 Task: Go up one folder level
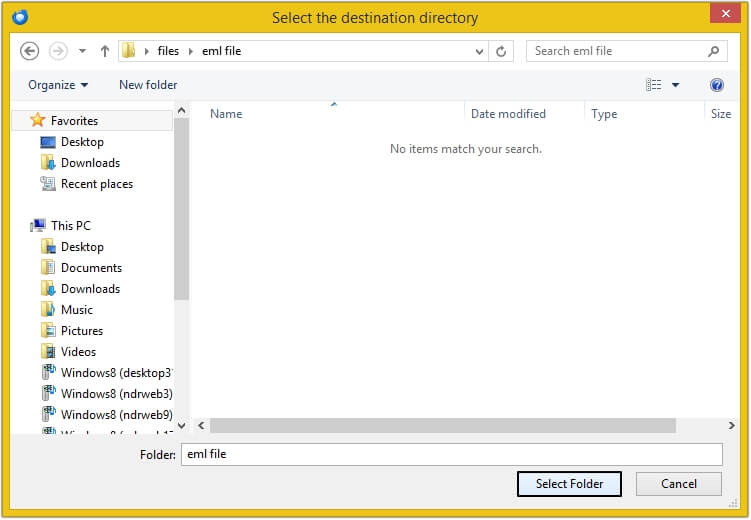click(x=105, y=51)
